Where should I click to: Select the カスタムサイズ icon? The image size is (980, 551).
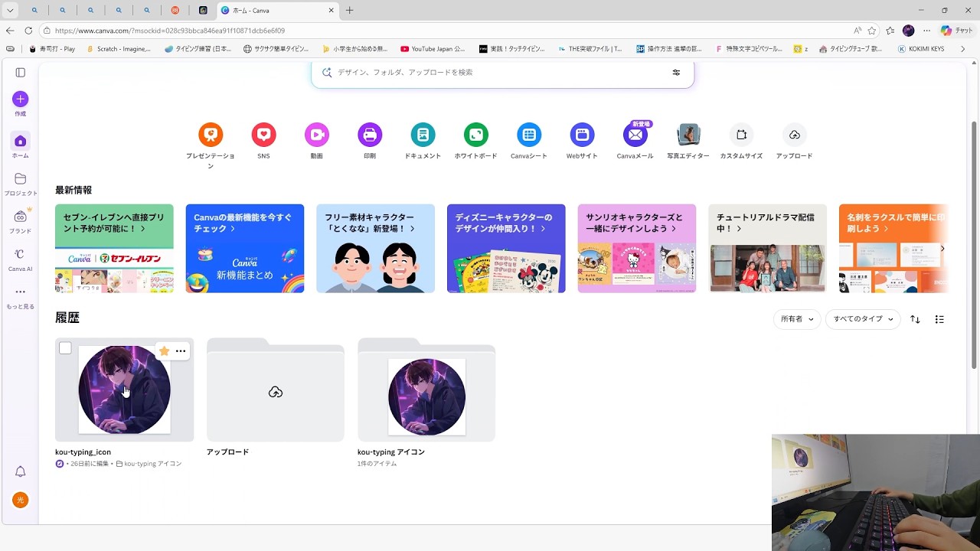pyautogui.click(x=741, y=135)
